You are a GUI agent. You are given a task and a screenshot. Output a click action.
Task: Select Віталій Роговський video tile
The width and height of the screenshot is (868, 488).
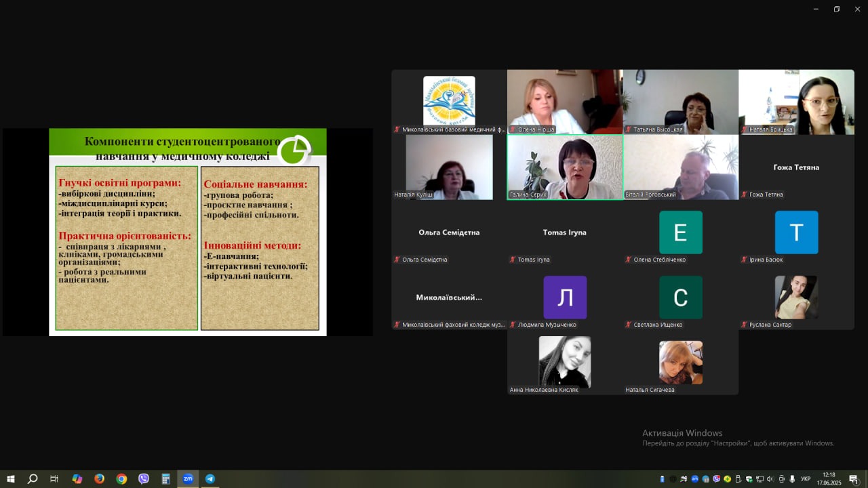[x=681, y=167]
